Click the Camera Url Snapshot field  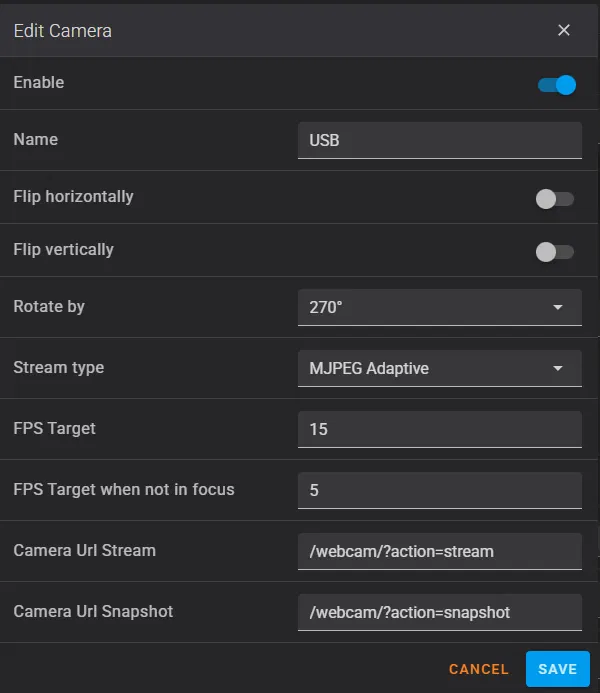pyautogui.click(x=439, y=612)
